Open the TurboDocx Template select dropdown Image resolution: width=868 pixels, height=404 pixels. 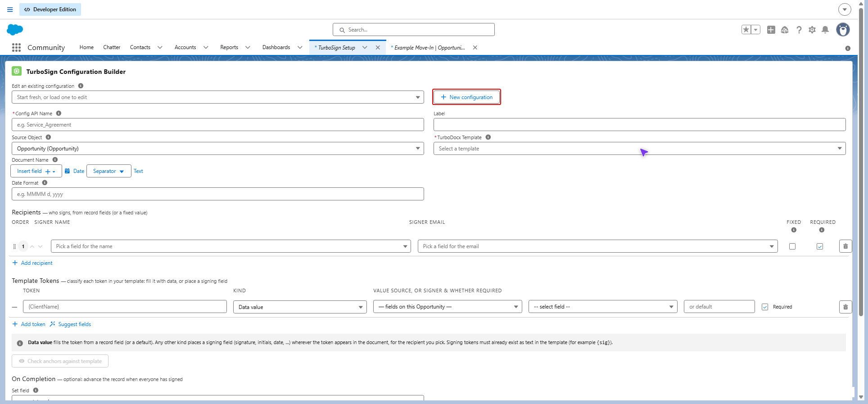pyautogui.click(x=639, y=149)
